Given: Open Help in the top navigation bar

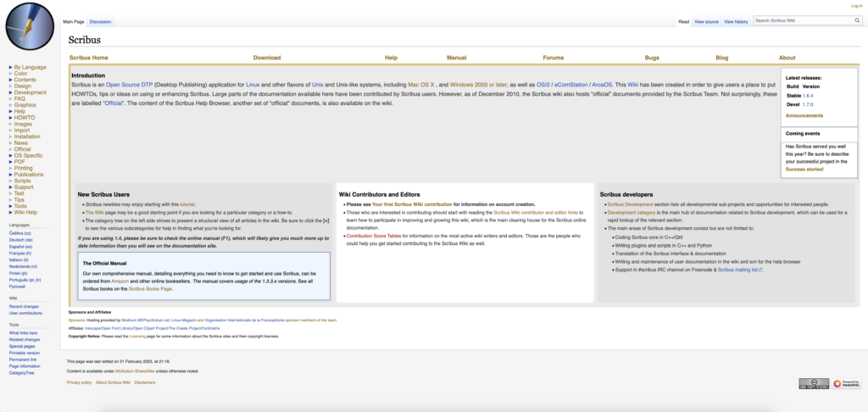Looking at the screenshot, I should pos(392,58).
